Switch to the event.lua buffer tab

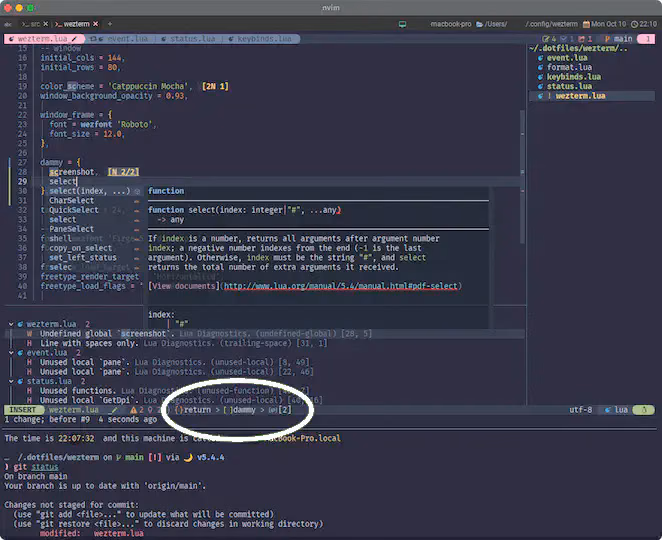[x=122, y=39]
